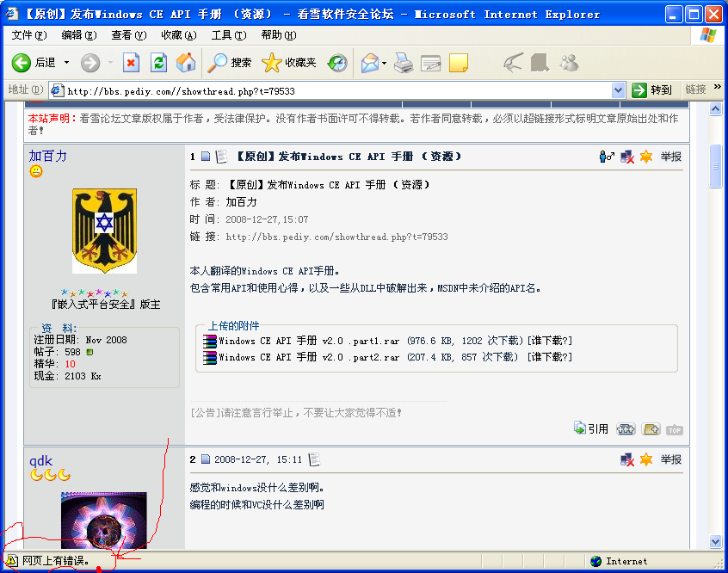Click [谁下载?] next to part1.rar
The image size is (728, 573).
pyautogui.click(x=550, y=341)
